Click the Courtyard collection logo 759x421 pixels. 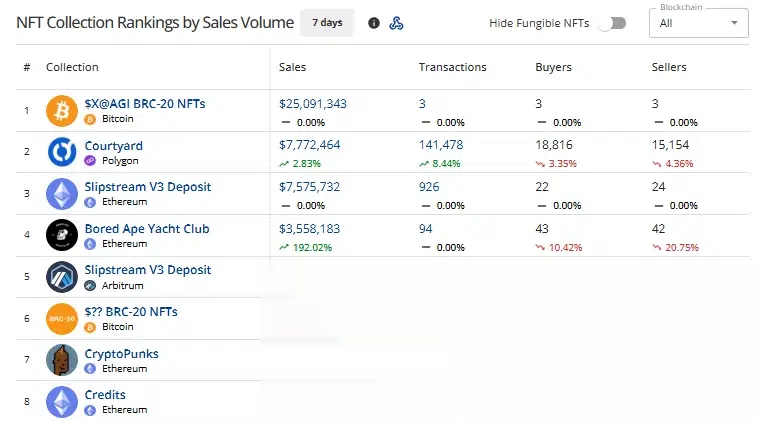click(62, 152)
